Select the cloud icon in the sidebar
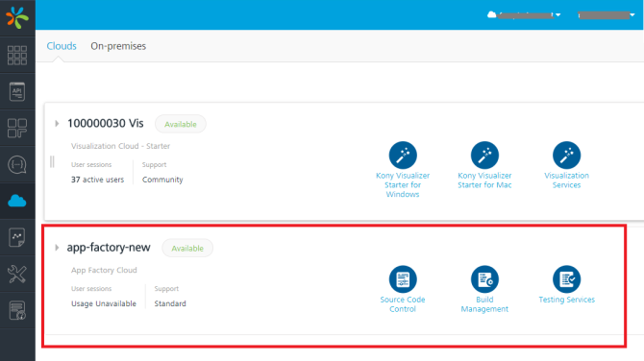The image size is (644, 361). (17, 201)
